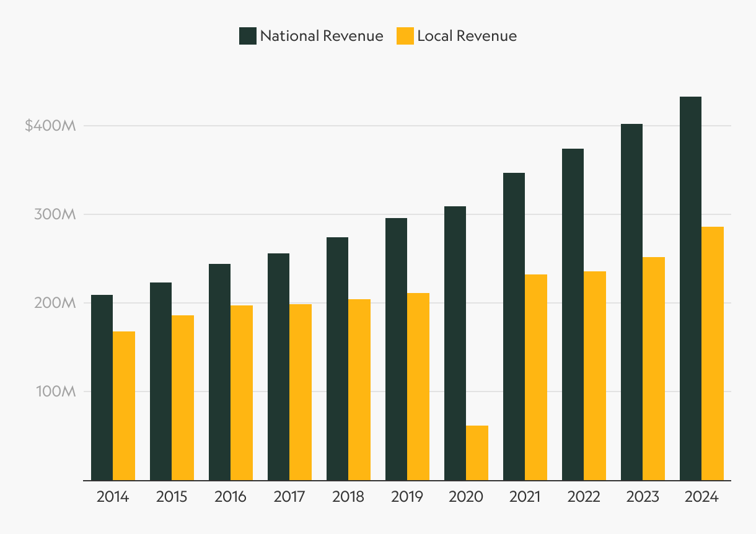Click the dark green National Revenue legend swatch
The width and height of the screenshot is (756, 534).
[247, 36]
